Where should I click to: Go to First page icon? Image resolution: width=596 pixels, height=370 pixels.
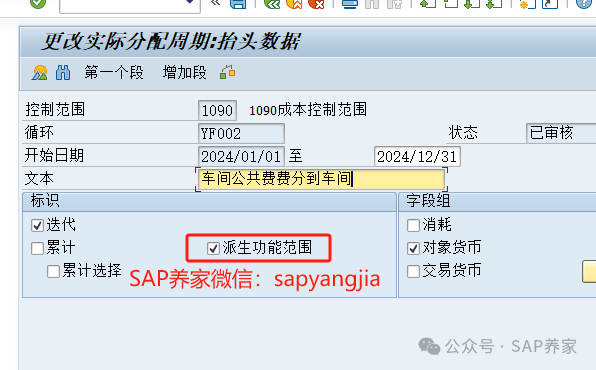(x=428, y=4)
